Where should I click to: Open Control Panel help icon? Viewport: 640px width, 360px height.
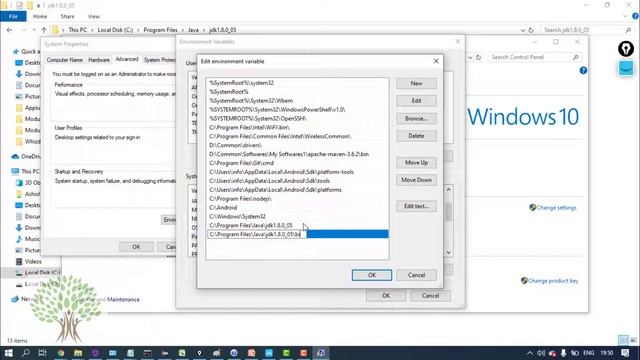click(583, 71)
